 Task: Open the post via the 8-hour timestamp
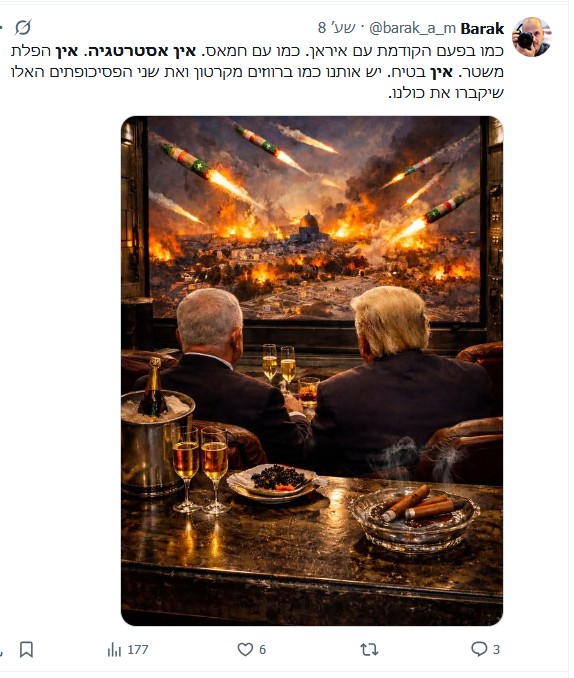(337, 28)
